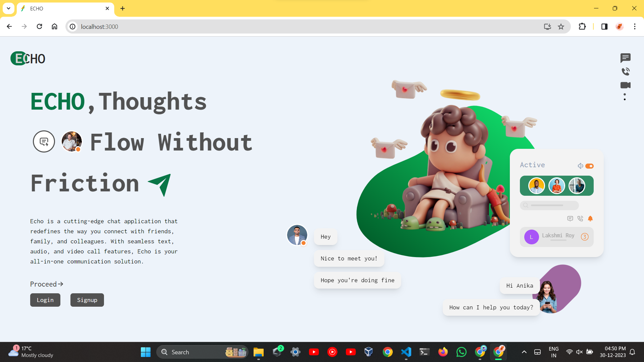Open Chrome three-dot menu
Image resolution: width=644 pixels, height=362 pixels.
[x=635, y=26]
